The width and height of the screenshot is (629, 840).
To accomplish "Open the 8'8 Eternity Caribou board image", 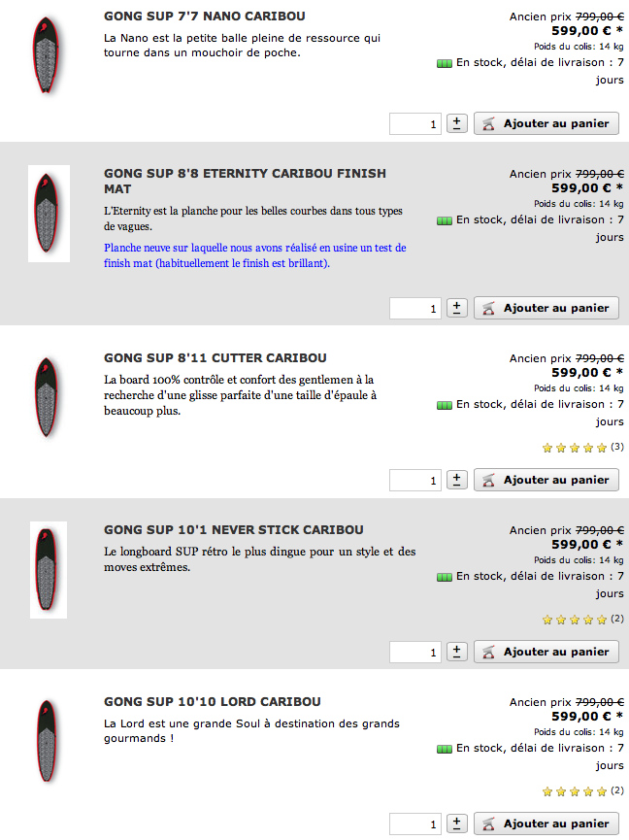I will pyautogui.click(x=48, y=214).
